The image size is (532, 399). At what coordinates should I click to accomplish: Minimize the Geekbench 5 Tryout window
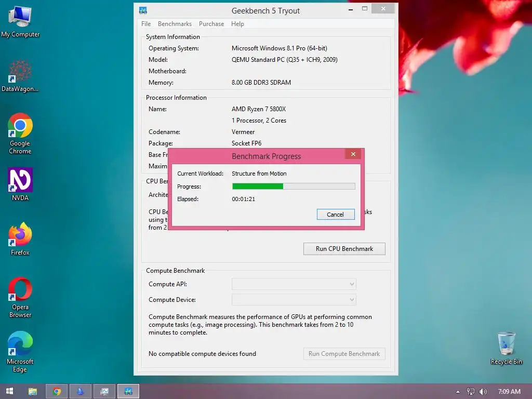[x=351, y=9]
